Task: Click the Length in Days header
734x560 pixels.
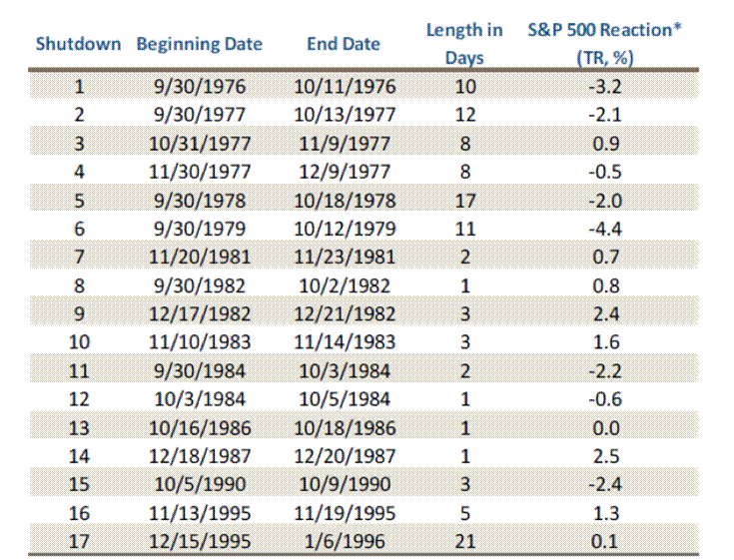Action: pos(464,44)
